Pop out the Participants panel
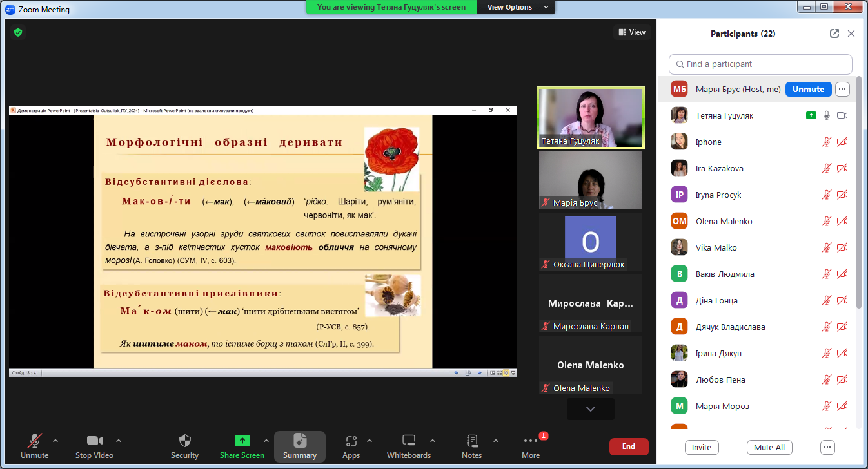The image size is (868, 469). (x=834, y=33)
